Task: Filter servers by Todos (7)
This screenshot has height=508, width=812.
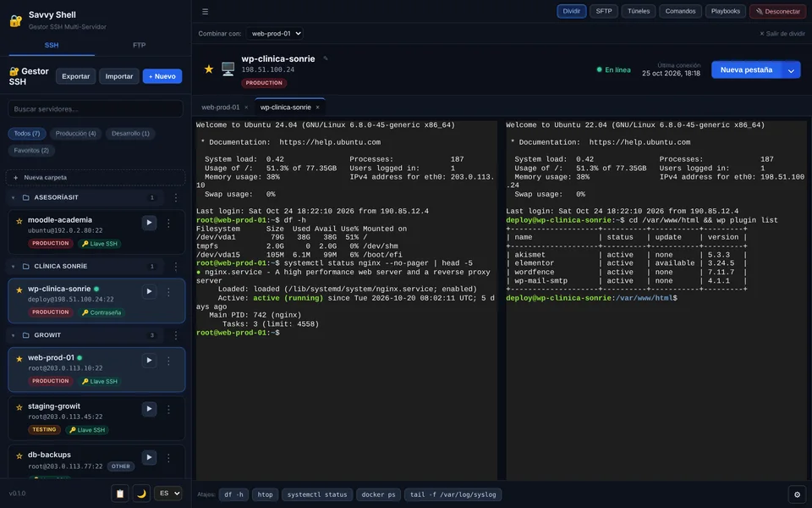Action: 27,134
